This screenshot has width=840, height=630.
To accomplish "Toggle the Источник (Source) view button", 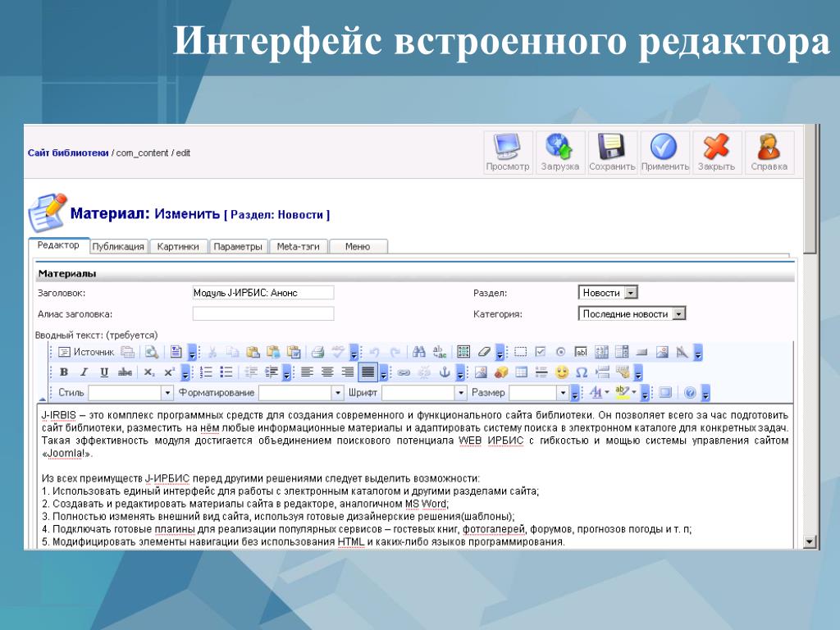I will pyautogui.click(x=85, y=352).
